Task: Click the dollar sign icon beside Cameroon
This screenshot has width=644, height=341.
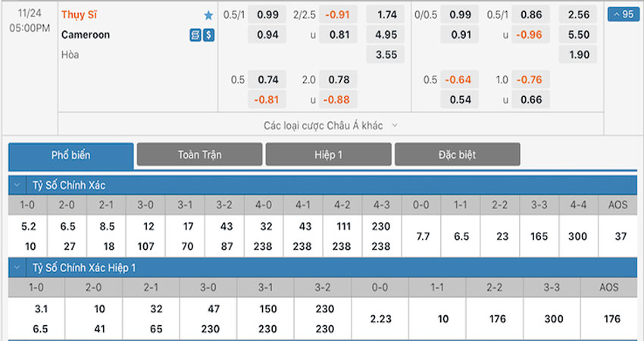Action: pyautogui.click(x=208, y=35)
